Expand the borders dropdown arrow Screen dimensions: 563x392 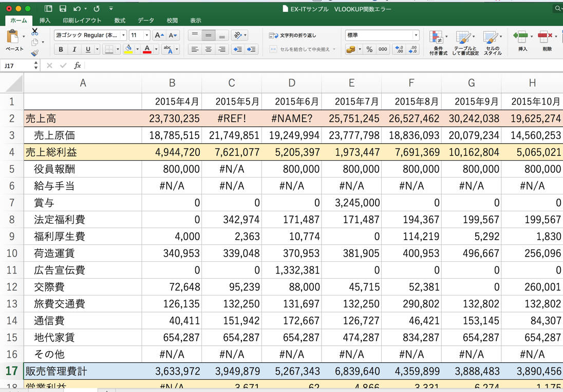[x=118, y=49]
